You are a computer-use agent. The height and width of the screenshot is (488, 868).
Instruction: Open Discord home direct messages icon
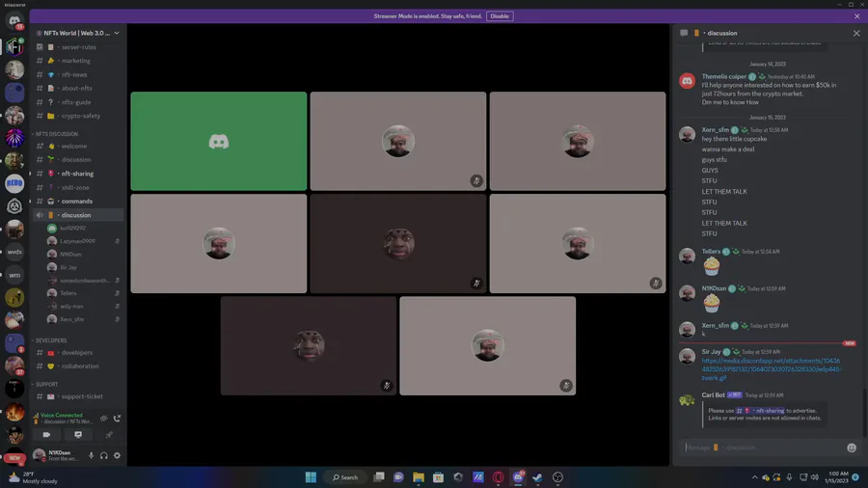pos(14,20)
